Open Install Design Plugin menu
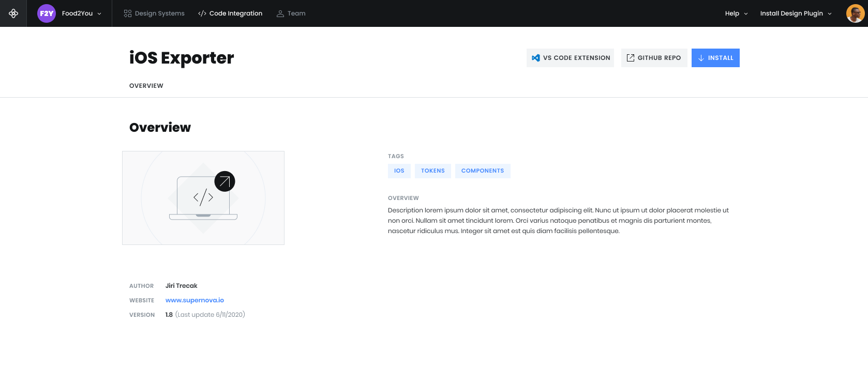Screen dimensions: 868x369 point(791,13)
